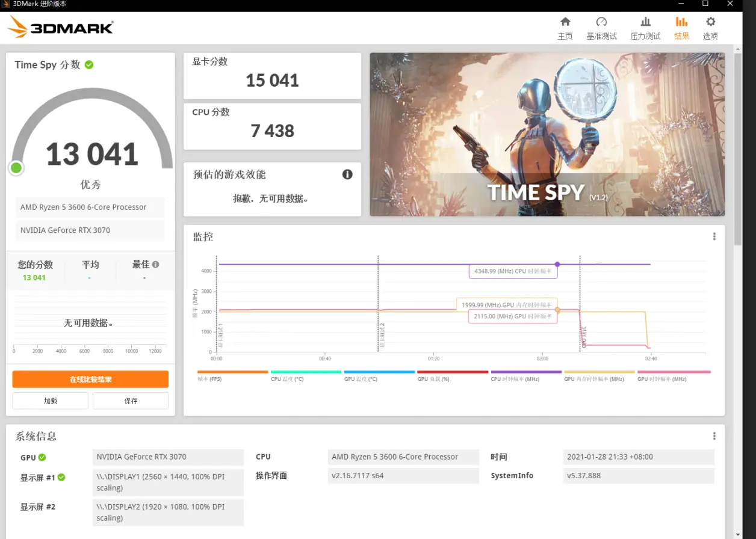Open the 结果 results tab
The image size is (756, 539).
coord(681,28)
